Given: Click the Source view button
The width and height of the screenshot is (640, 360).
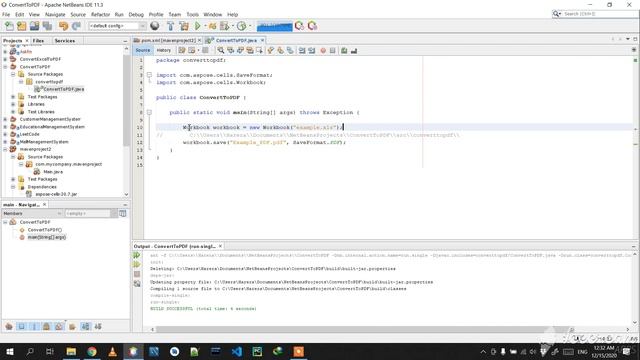Looking at the screenshot, I should coord(143,50).
